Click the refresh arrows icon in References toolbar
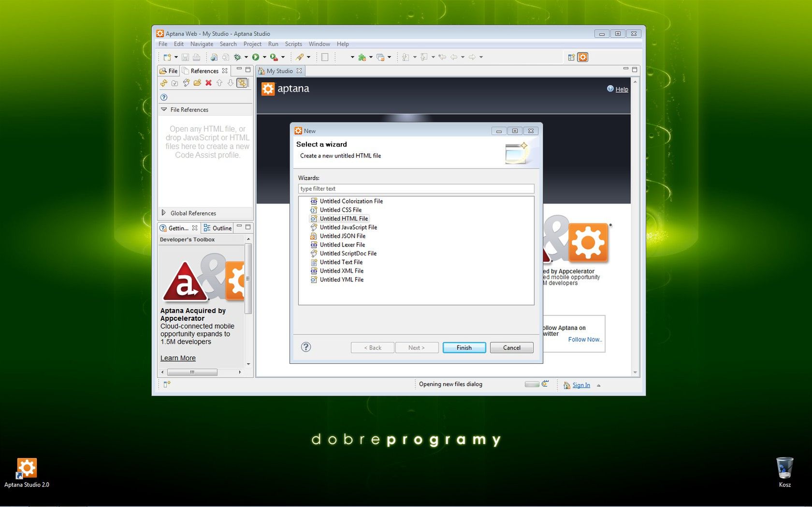The width and height of the screenshot is (812, 507). coord(164,83)
